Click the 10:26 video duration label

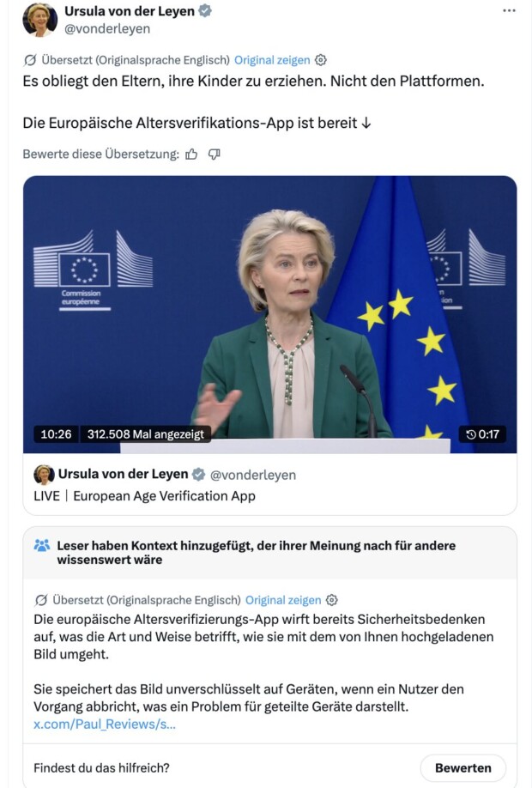pos(56,434)
